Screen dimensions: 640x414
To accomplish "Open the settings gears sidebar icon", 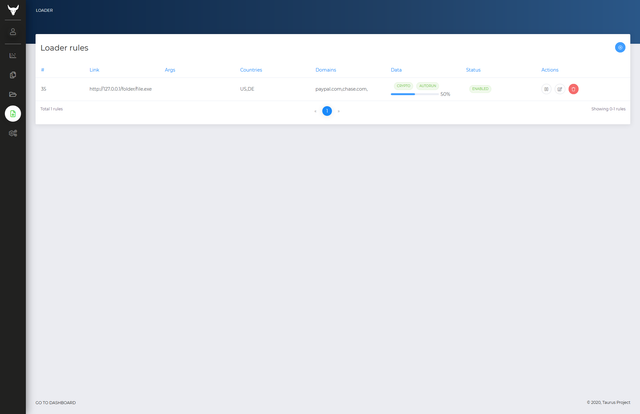I will click(13, 133).
